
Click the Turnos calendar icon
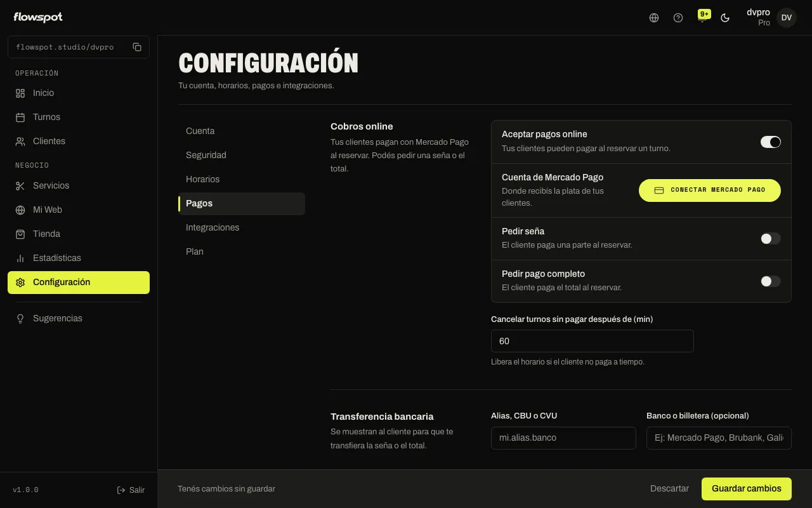[20, 117]
